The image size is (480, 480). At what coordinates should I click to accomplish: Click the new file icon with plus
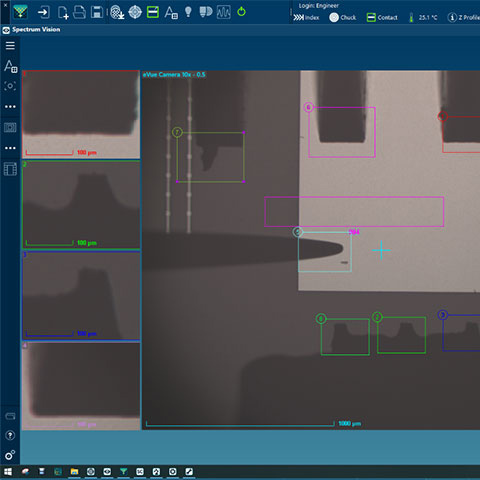pyautogui.click(x=63, y=13)
